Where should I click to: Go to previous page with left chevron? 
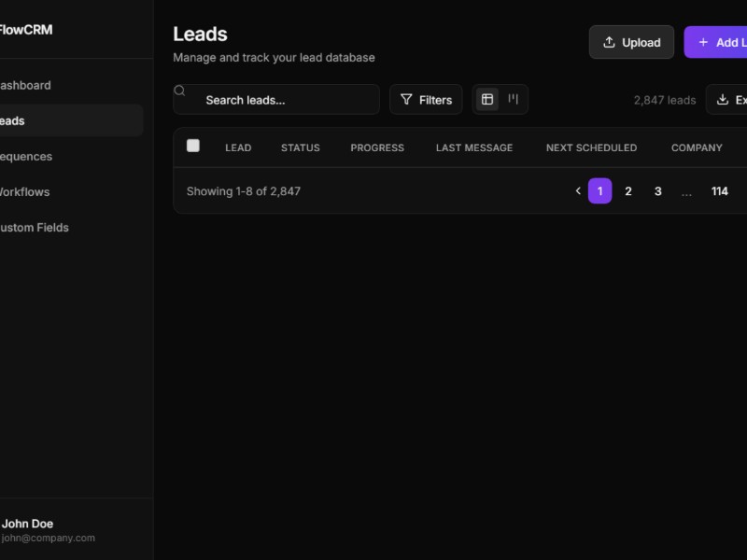click(578, 191)
